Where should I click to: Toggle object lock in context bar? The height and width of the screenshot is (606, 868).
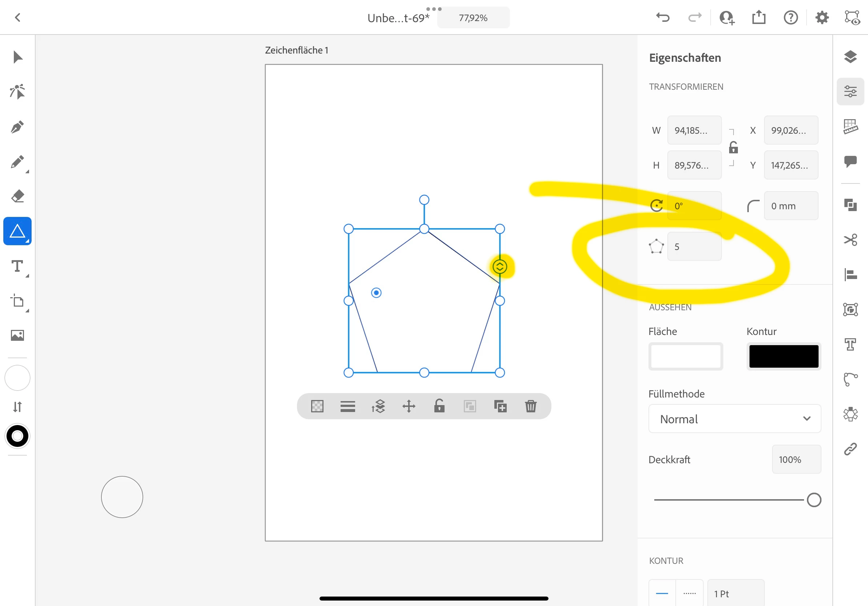point(439,406)
